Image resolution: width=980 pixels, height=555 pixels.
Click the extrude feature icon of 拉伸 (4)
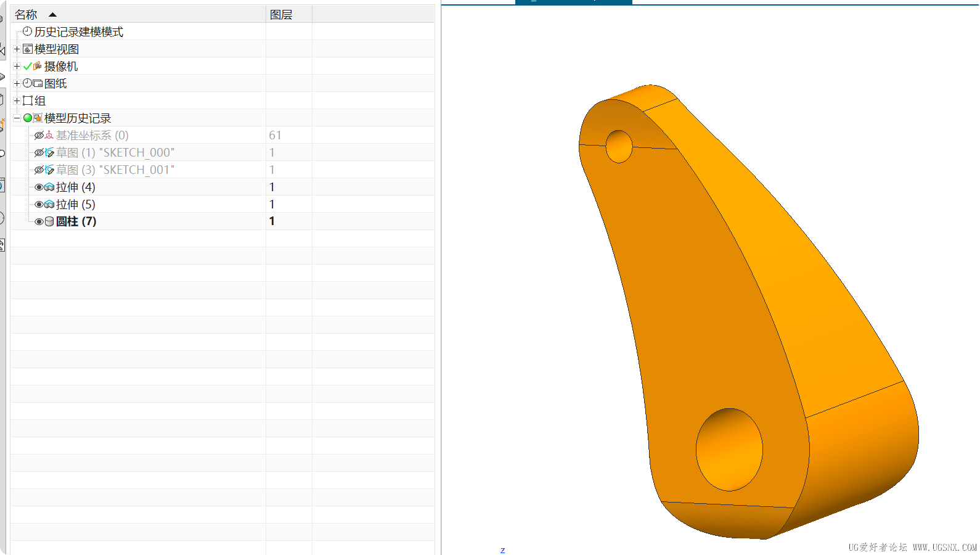(x=49, y=187)
